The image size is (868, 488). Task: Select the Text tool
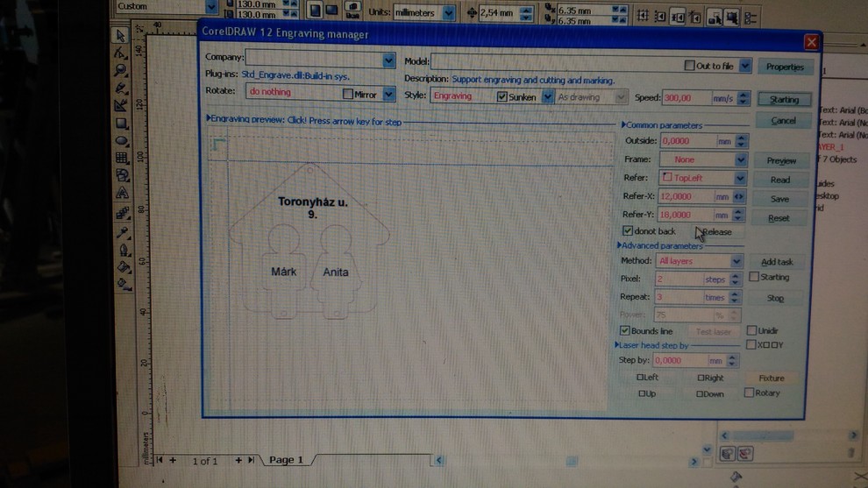point(122,194)
